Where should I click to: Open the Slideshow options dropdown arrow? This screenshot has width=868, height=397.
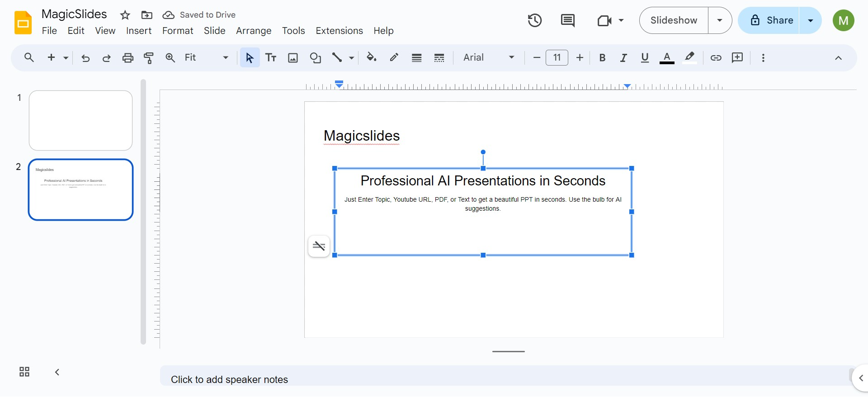(x=720, y=20)
